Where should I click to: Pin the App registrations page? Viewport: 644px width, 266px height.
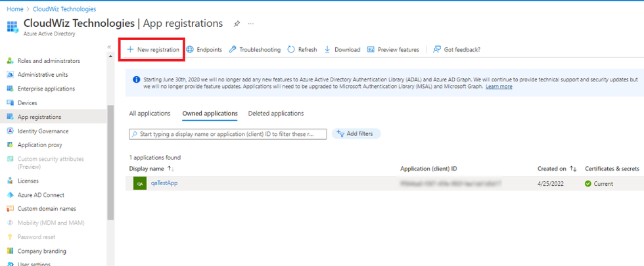(x=237, y=24)
